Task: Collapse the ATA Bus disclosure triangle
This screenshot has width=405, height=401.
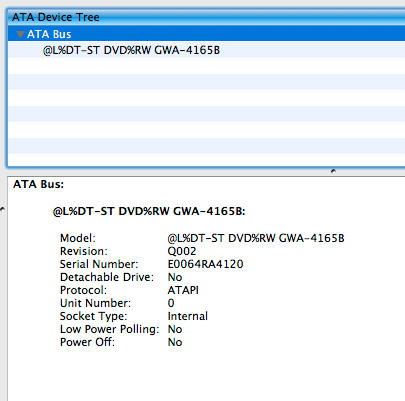Action: pyautogui.click(x=21, y=34)
